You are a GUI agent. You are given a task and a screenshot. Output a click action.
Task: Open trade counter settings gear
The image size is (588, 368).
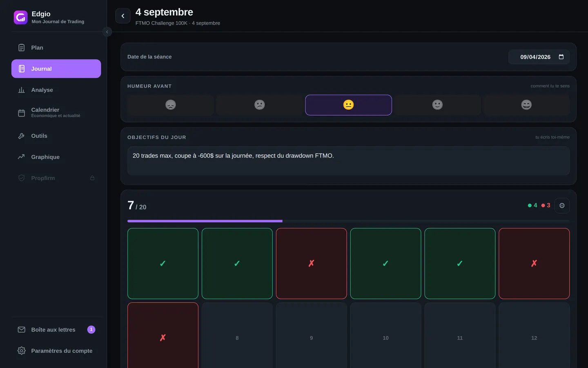(x=562, y=206)
